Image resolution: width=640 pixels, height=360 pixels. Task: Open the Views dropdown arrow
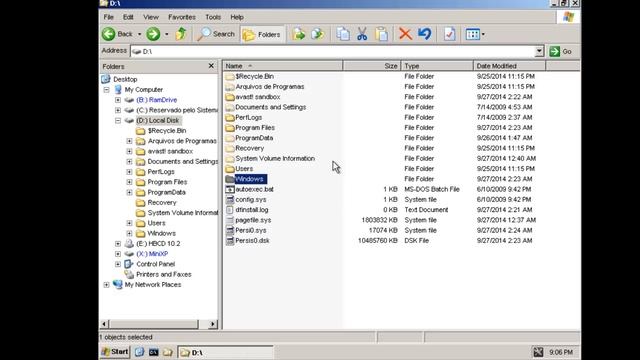[483, 34]
